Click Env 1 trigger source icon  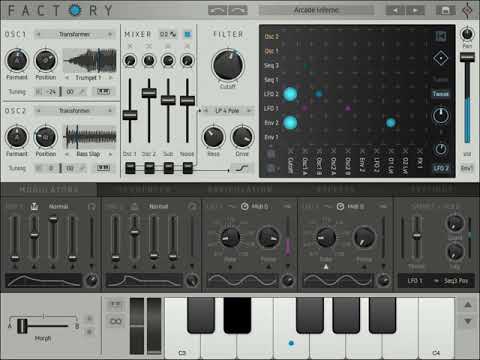click(34, 207)
